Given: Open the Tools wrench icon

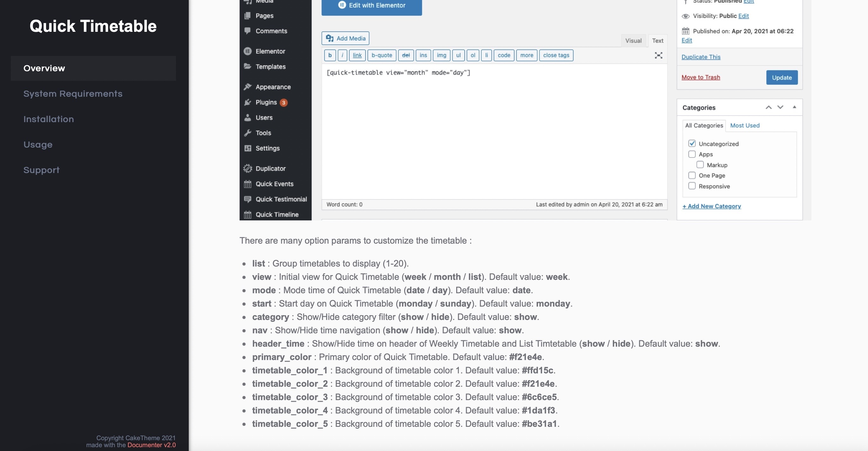Looking at the screenshot, I should coord(248,133).
